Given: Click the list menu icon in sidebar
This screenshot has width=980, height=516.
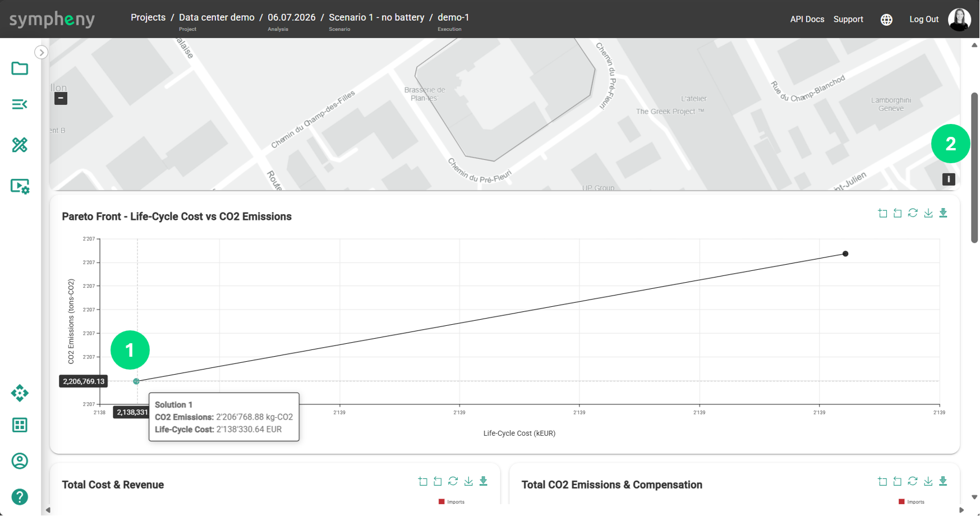Looking at the screenshot, I should [20, 104].
